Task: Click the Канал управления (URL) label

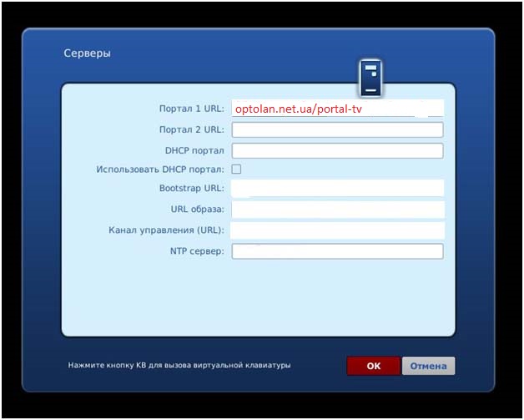Action: [166, 230]
